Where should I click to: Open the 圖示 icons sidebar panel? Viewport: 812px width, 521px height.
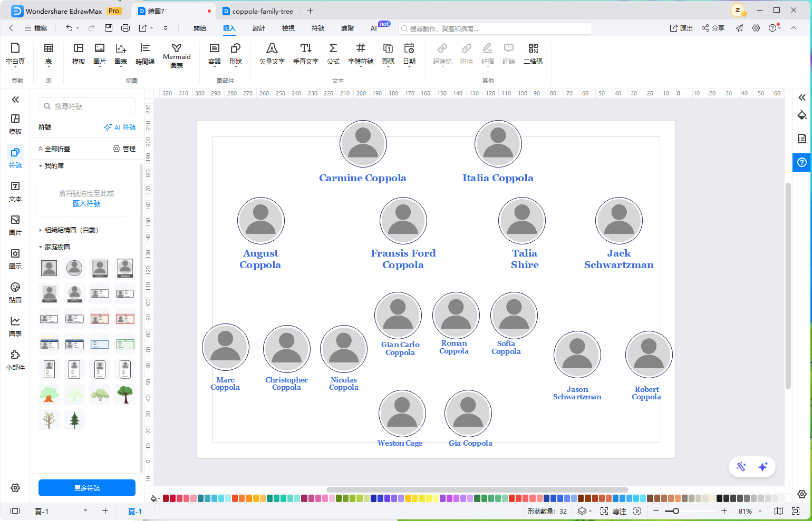point(15,259)
